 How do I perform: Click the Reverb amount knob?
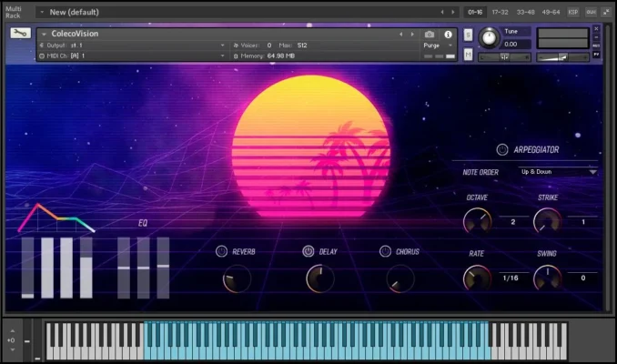point(237,278)
